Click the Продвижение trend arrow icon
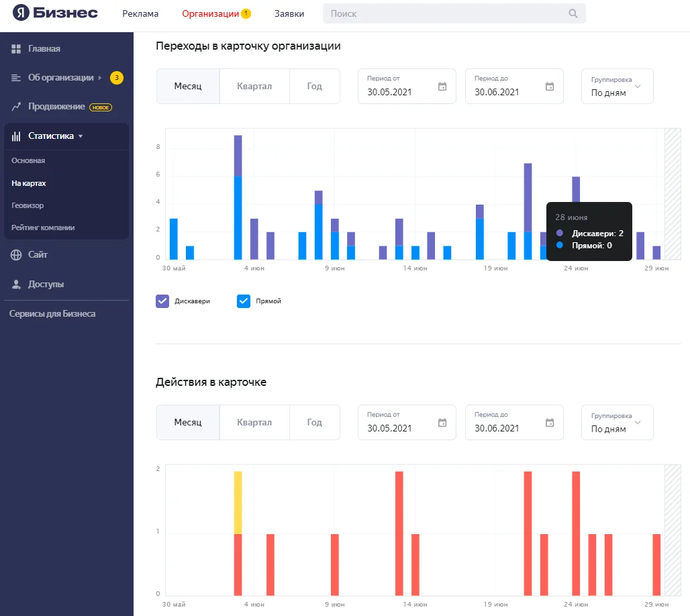 16,107
